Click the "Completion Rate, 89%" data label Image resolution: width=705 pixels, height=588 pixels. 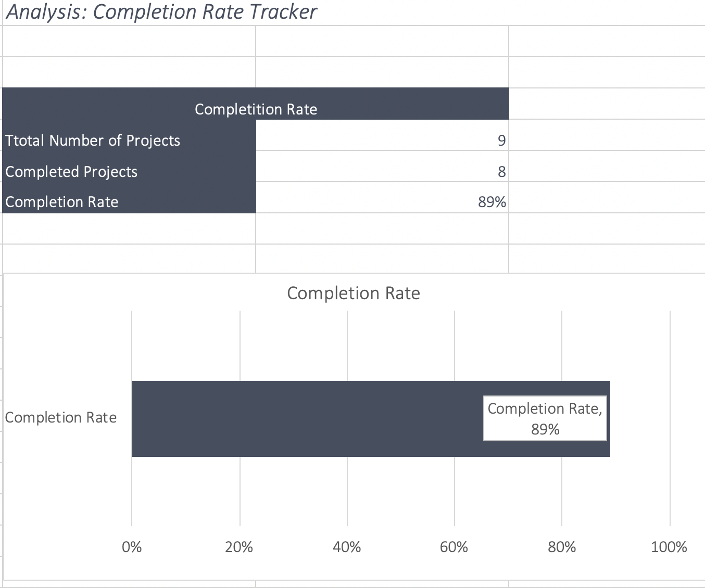tap(545, 419)
